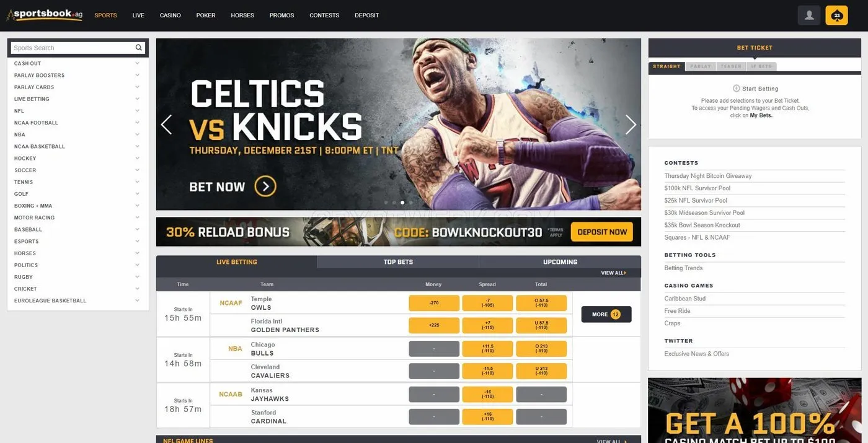Image resolution: width=868 pixels, height=443 pixels.
Task: Click the Sportsbook.ag logo
Action: click(x=45, y=15)
